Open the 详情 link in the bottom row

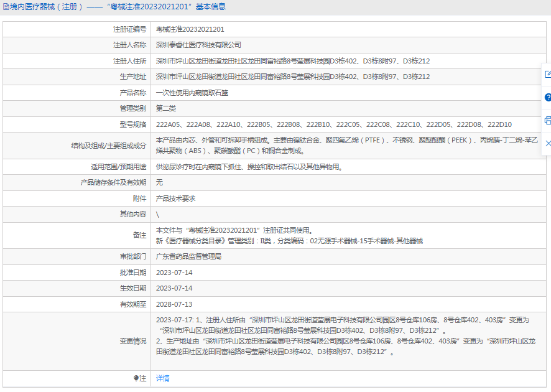click(x=163, y=378)
